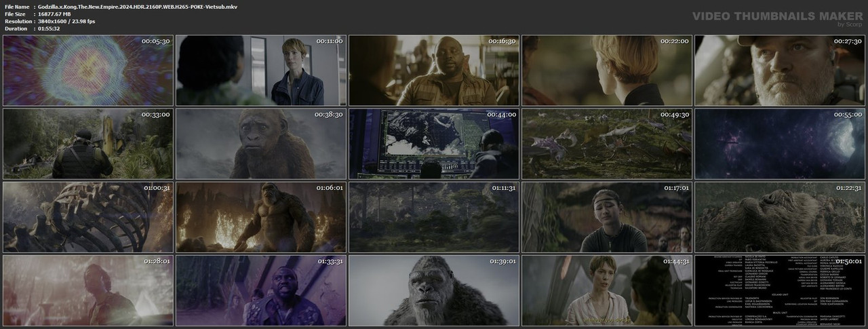The height and width of the screenshot is (329, 868).
Task: Select the Kong with fire thumbnail 01:06:01
Action: tap(260, 216)
